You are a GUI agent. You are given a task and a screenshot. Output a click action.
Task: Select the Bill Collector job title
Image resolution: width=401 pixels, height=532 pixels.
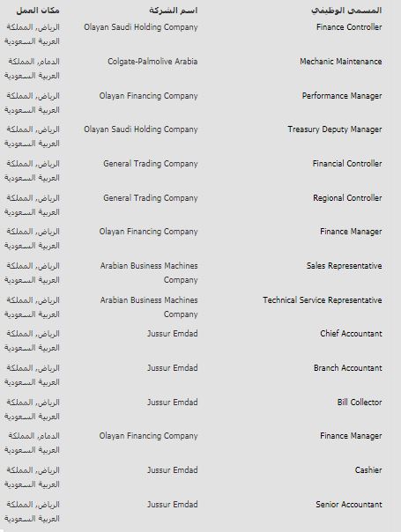(360, 402)
